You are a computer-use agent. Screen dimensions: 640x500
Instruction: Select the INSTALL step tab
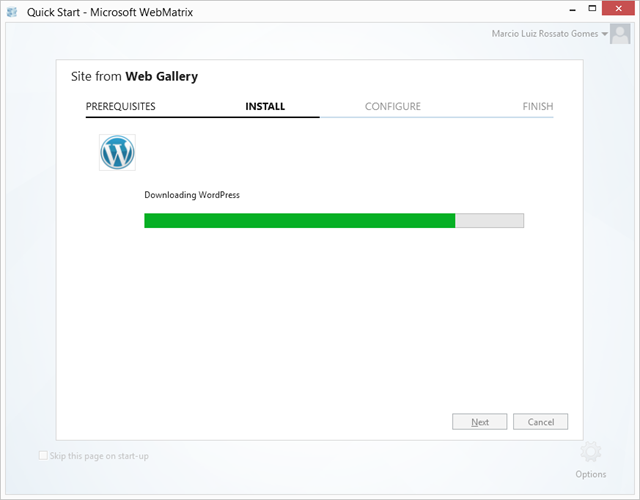[265, 107]
